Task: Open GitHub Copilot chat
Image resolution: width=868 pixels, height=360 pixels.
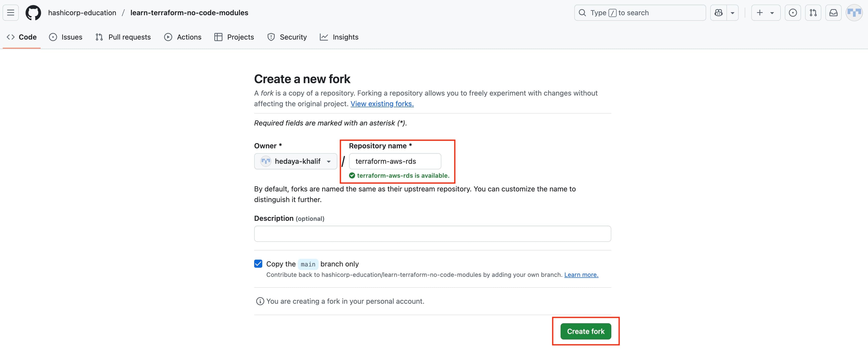Action: coord(718,12)
